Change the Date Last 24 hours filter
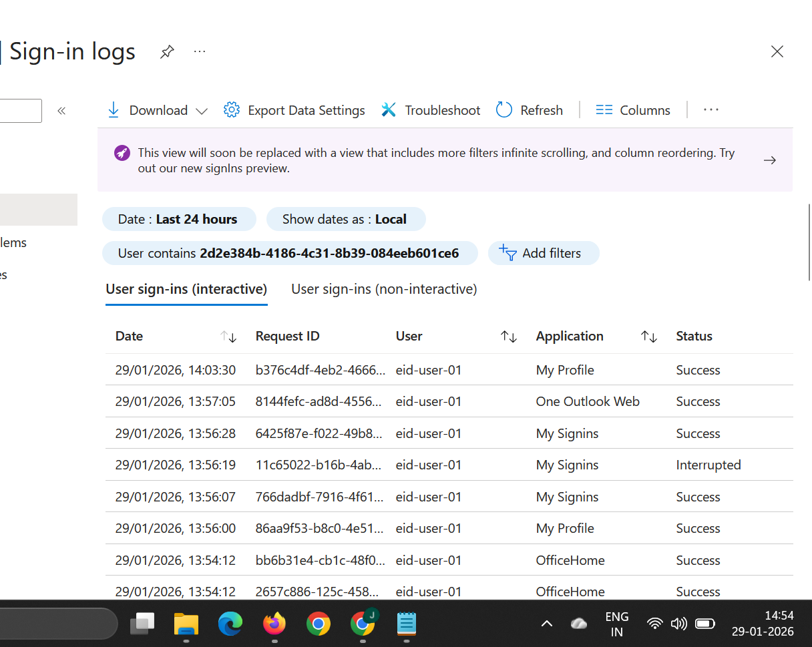The image size is (812, 647). (x=178, y=219)
